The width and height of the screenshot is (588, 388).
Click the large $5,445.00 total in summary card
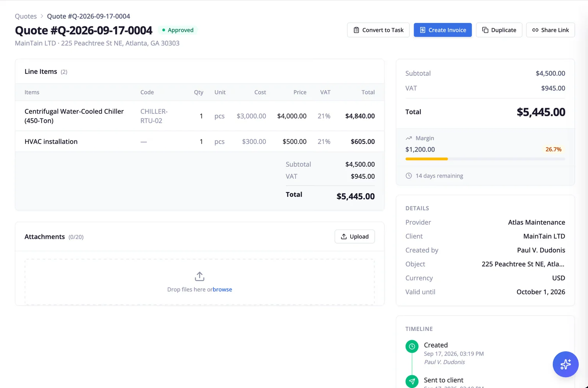point(541,112)
